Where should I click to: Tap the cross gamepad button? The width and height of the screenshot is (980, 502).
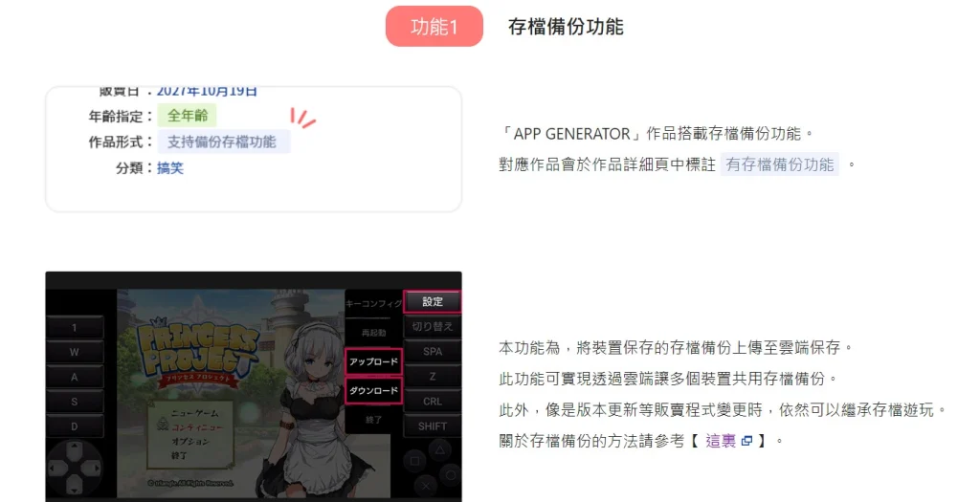426,486
